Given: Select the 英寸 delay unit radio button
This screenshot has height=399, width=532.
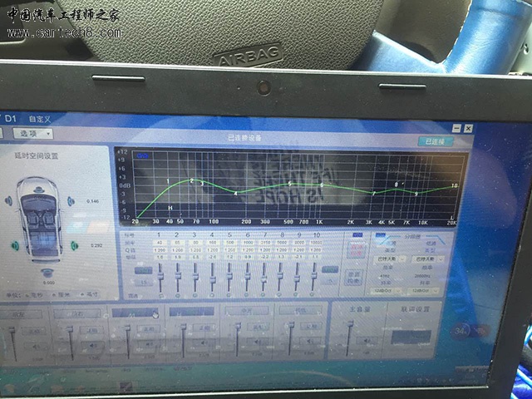Looking at the screenshot, I should point(82,295).
